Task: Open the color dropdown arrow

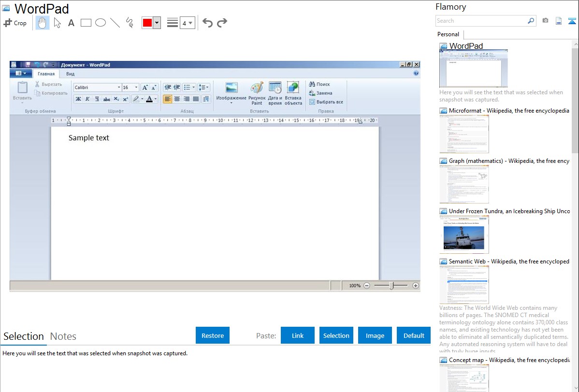Action: (x=157, y=23)
